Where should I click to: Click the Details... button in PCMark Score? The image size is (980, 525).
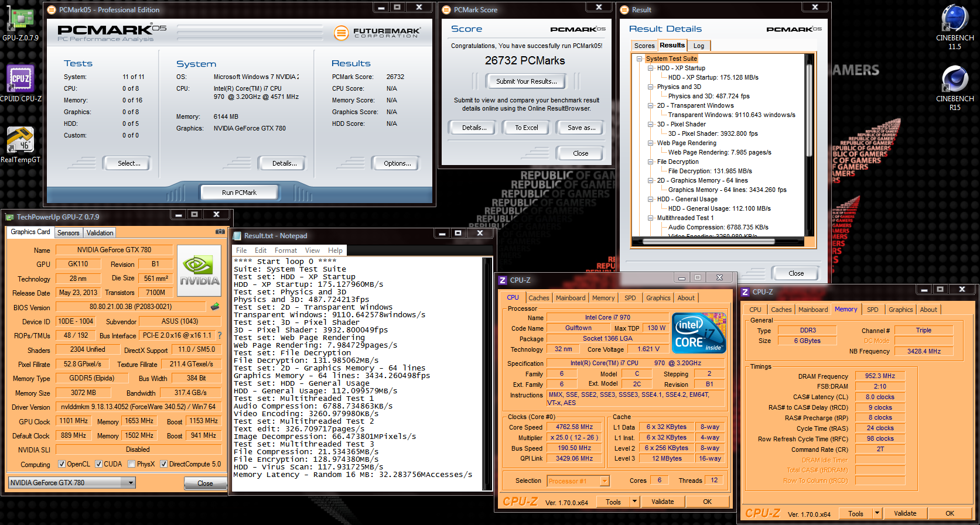click(x=474, y=128)
